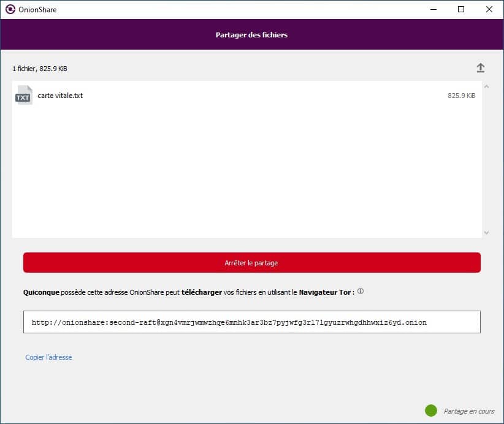Viewport: 504px width, 424px height.
Task: Click the green sharing status indicator
Action: click(x=430, y=411)
